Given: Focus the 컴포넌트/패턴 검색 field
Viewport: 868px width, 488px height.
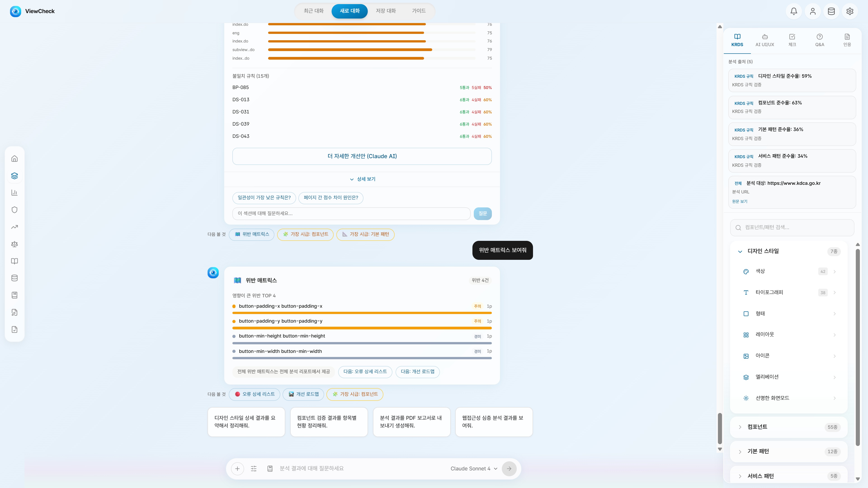Looking at the screenshot, I should click(792, 228).
